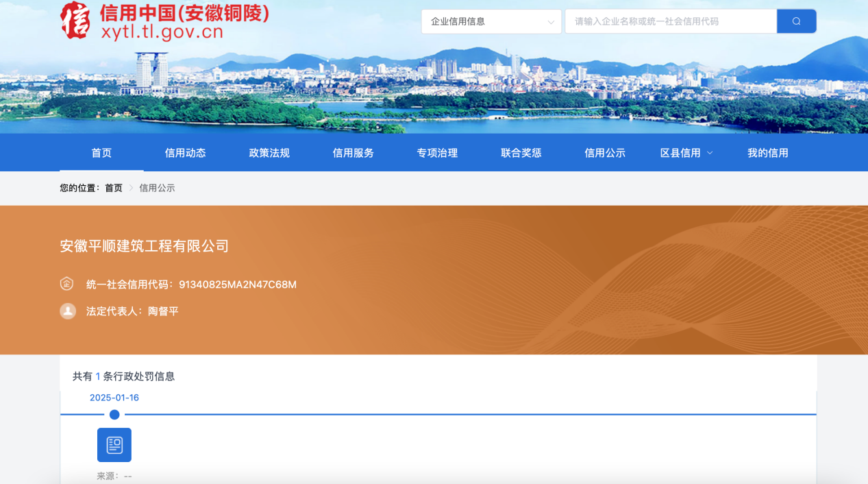
Task: Focus the enterprise name search input
Action: (x=671, y=21)
